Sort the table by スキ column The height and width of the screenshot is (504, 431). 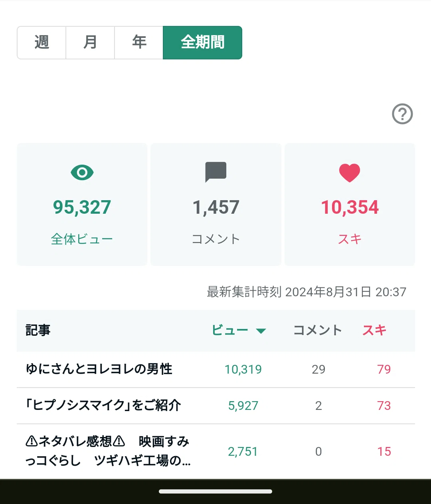click(x=374, y=330)
